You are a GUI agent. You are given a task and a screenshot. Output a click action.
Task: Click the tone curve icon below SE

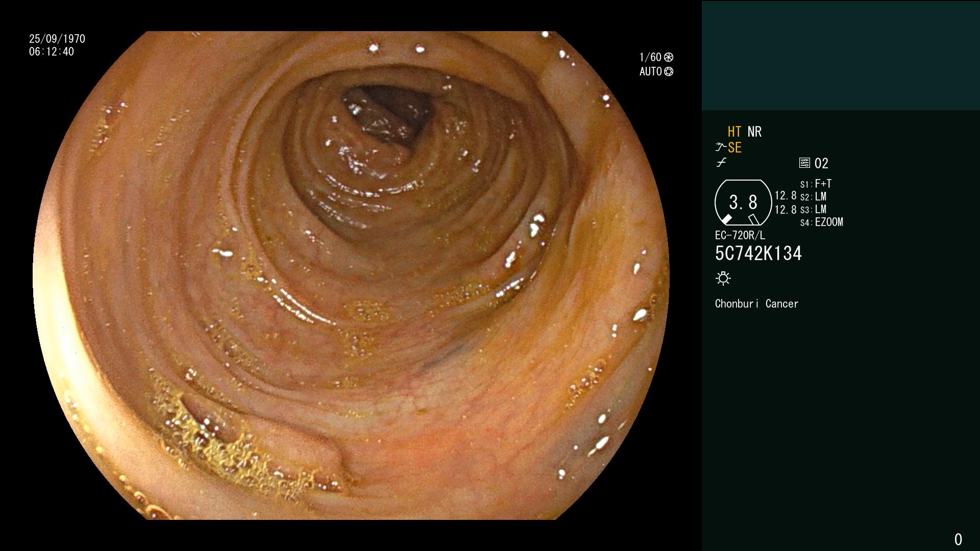click(721, 163)
